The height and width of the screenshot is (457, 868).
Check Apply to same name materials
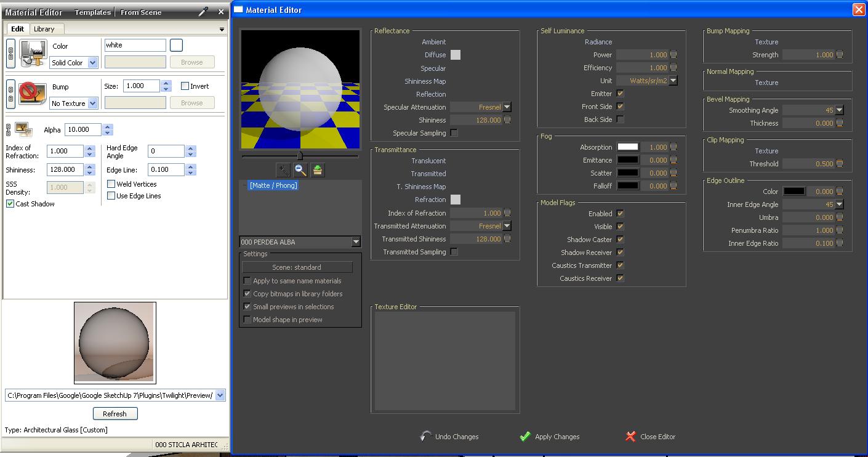247,281
